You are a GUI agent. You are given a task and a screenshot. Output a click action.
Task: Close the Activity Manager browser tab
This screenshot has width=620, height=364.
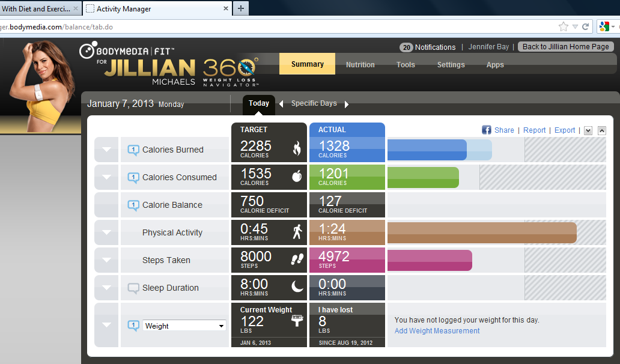[226, 8]
